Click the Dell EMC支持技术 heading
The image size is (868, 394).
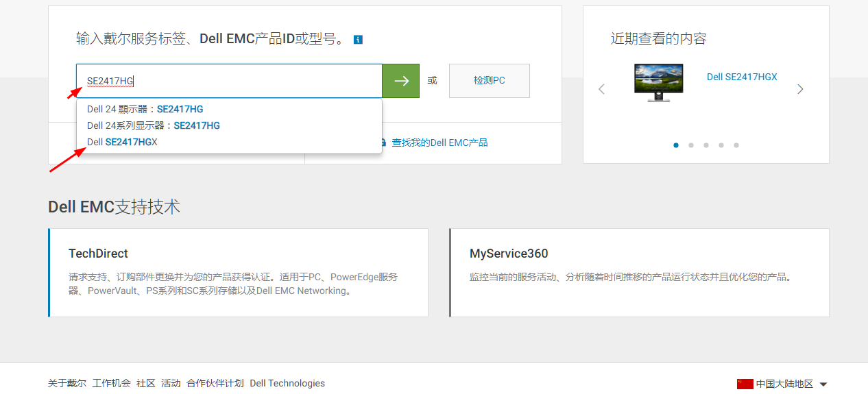114,207
